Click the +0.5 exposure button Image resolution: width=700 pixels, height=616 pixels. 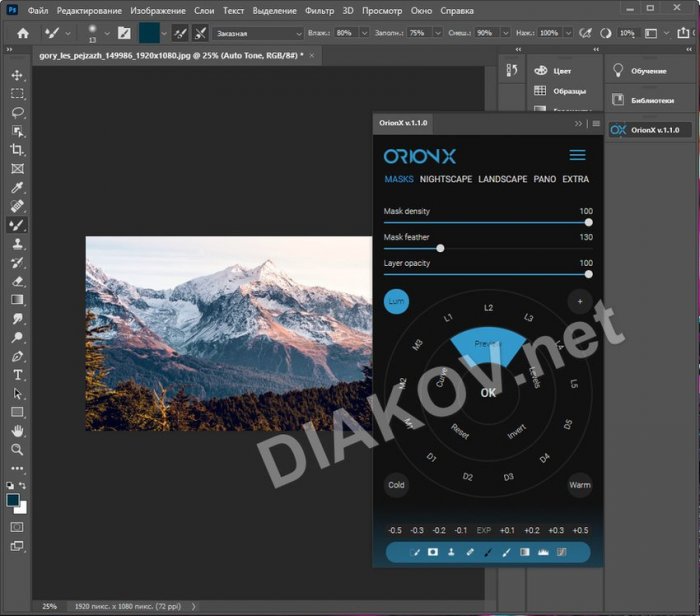tap(581, 530)
